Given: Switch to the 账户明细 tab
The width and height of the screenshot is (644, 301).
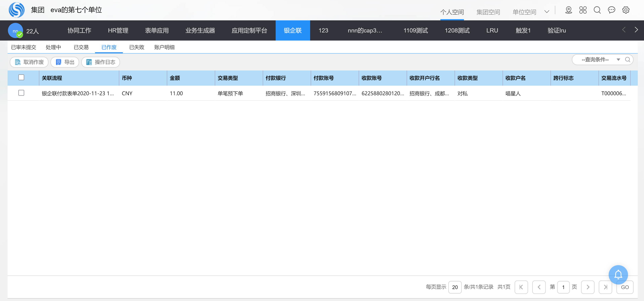Looking at the screenshot, I should [164, 47].
